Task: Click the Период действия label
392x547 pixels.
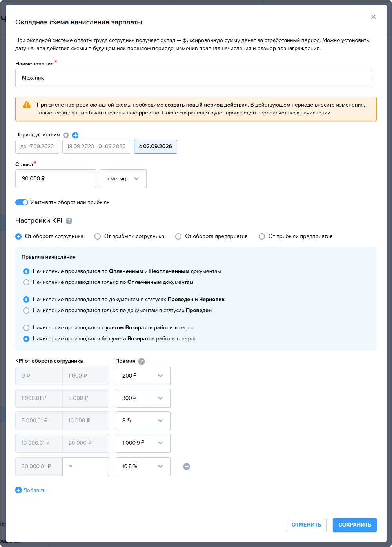Action: (x=38, y=135)
